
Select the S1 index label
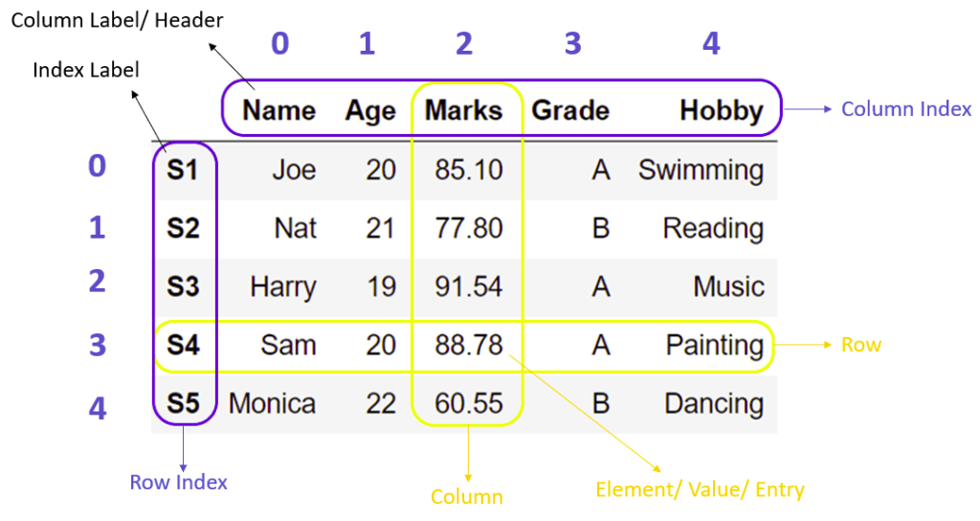pos(182,170)
